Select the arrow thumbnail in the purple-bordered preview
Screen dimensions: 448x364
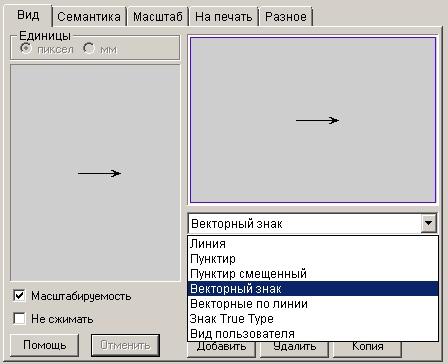317,120
